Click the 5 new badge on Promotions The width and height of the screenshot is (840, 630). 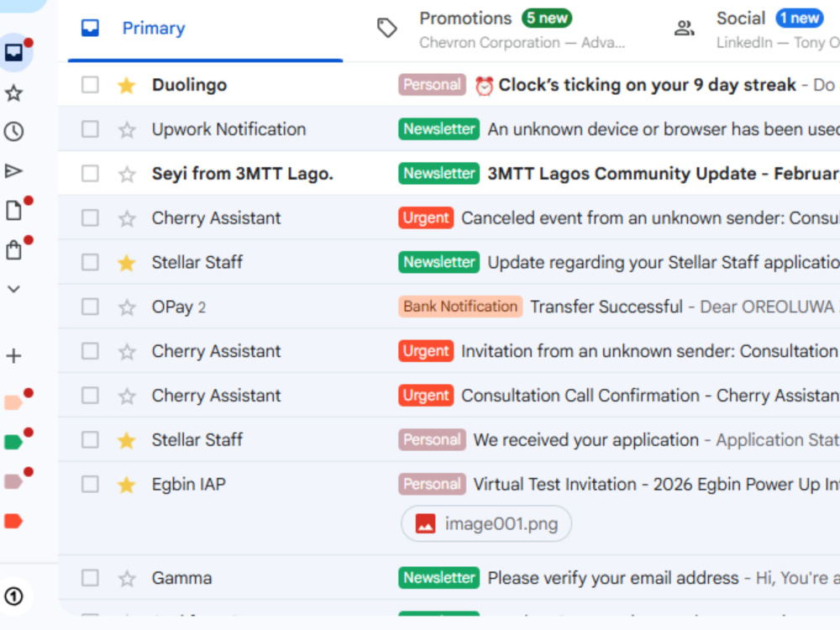(547, 18)
